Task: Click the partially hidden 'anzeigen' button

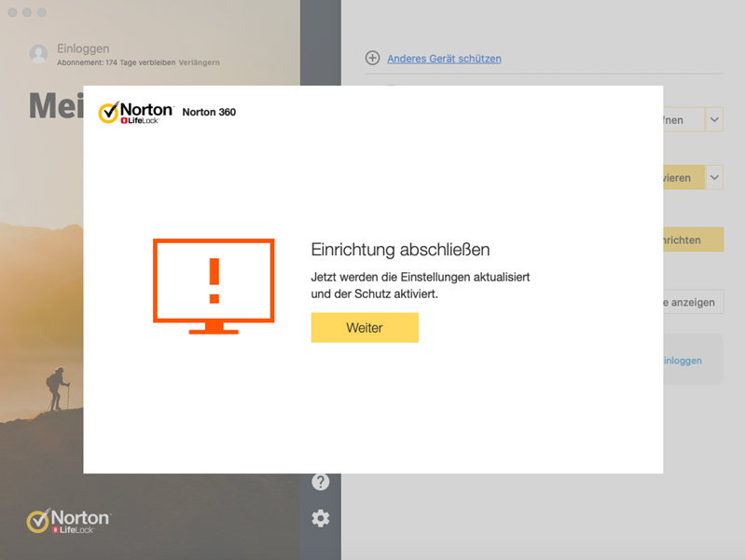Action: [x=693, y=302]
